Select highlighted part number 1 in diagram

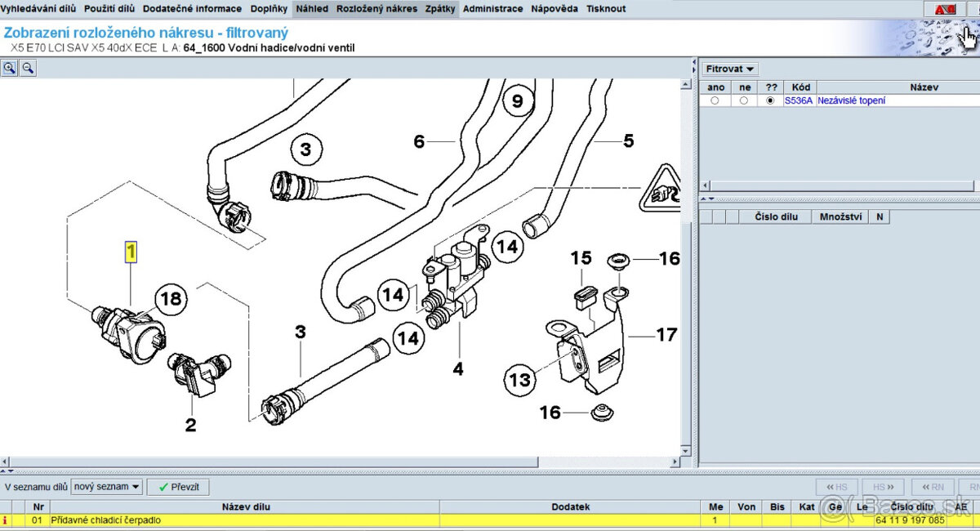tap(131, 252)
